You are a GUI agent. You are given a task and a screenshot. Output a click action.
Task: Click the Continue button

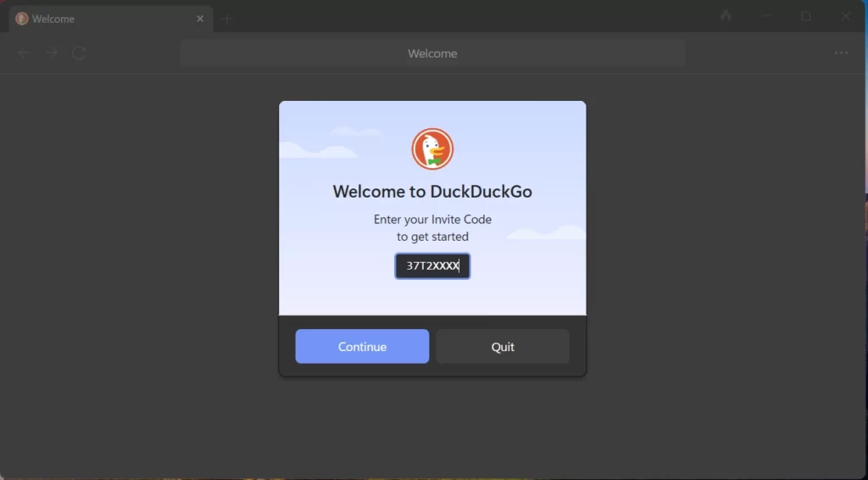tap(362, 347)
